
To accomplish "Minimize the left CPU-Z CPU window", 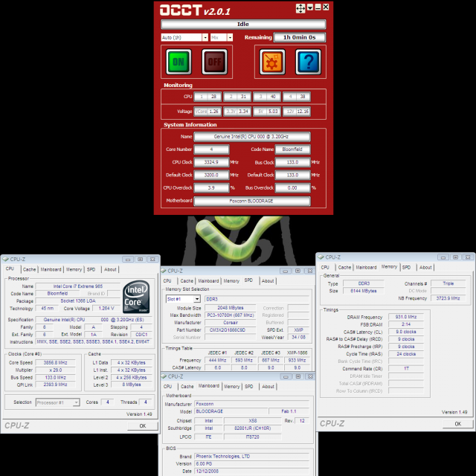I will tap(128, 260).
